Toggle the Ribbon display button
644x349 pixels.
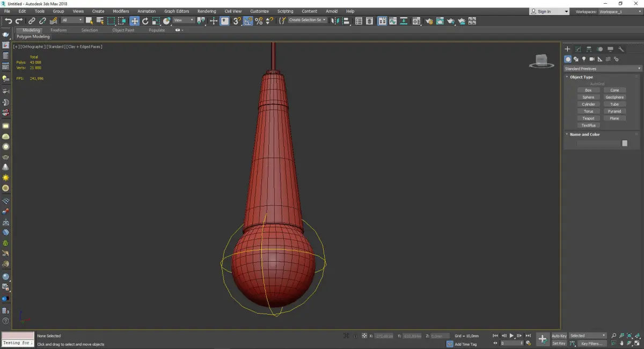[382, 21]
